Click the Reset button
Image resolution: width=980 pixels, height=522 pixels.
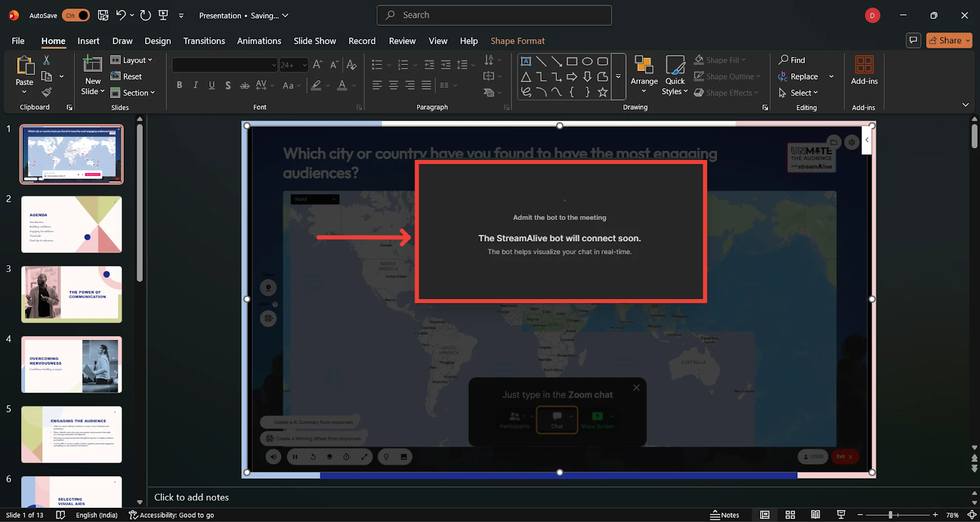[x=126, y=77]
